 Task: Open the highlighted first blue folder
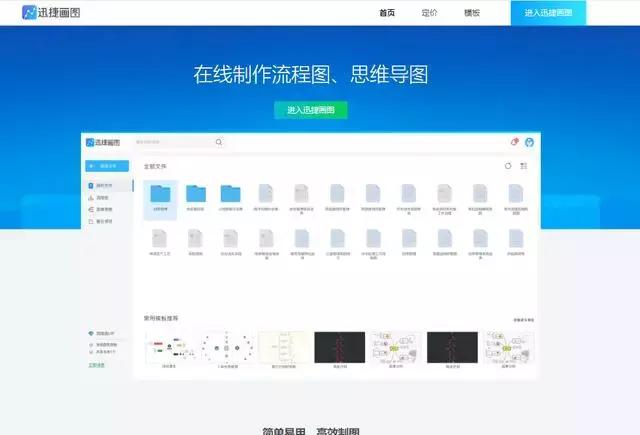160,199
